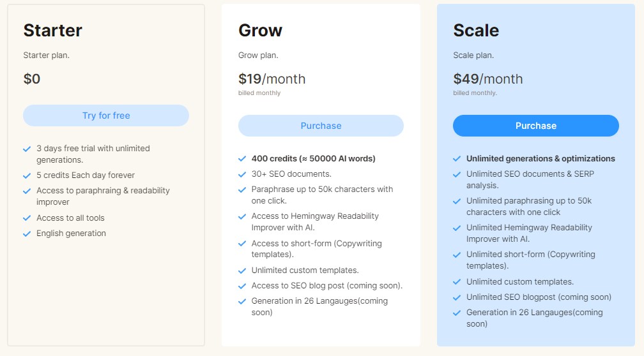Click checkmark beside 3 days free trial
The height and width of the screenshot is (356, 644).
(27, 149)
